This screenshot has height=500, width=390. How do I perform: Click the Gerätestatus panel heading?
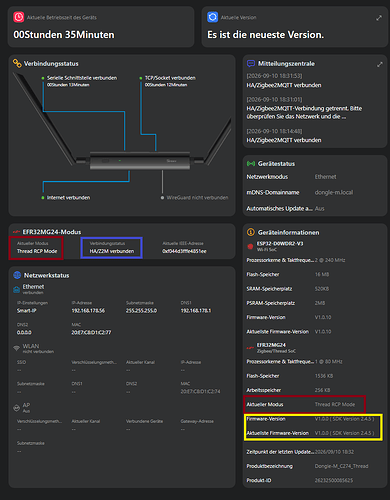pos(276,164)
